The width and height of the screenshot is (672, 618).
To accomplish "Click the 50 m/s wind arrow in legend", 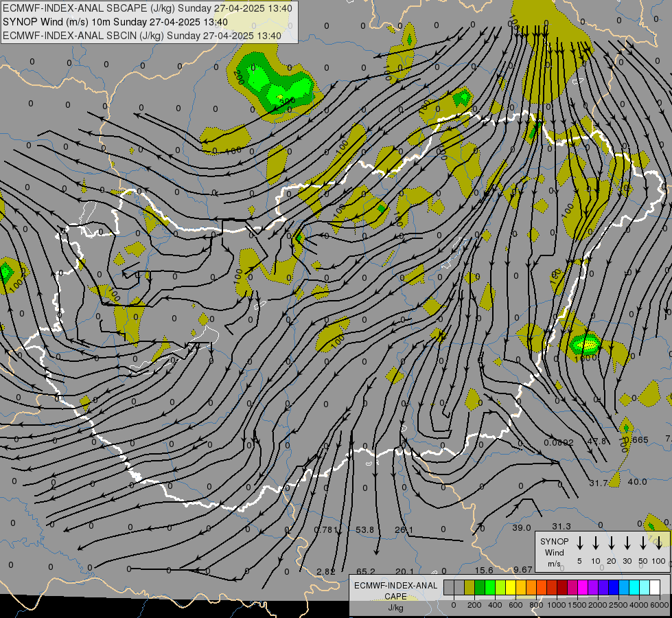I will 643,543.
